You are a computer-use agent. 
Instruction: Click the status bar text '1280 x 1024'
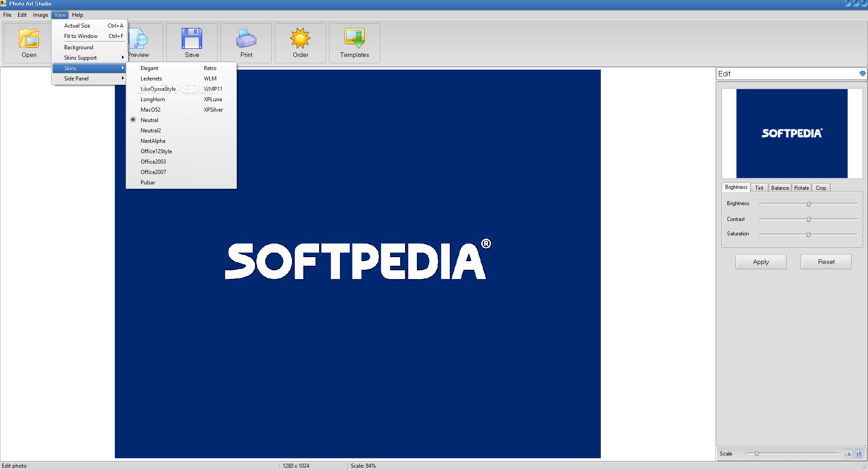pyautogui.click(x=296, y=465)
